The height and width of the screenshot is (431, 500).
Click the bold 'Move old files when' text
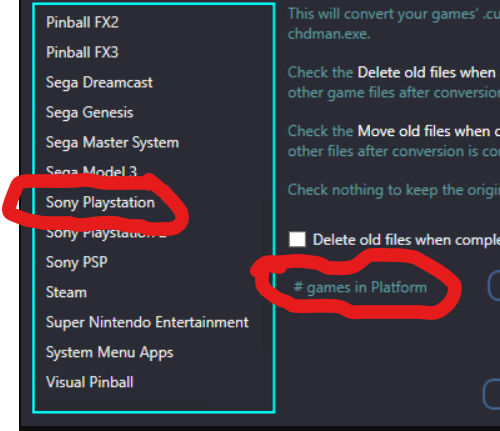(x=424, y=131)
